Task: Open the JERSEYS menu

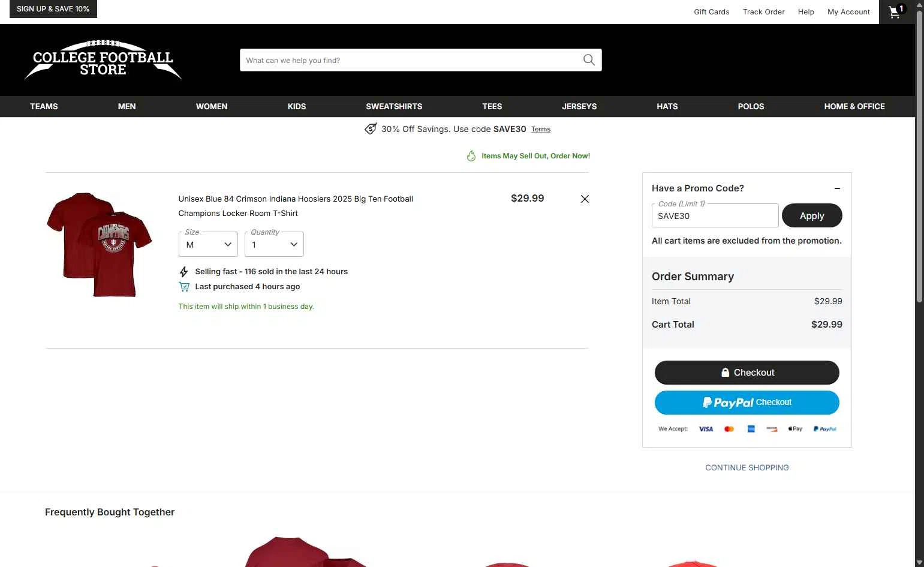Action: (x=579, y=106)
